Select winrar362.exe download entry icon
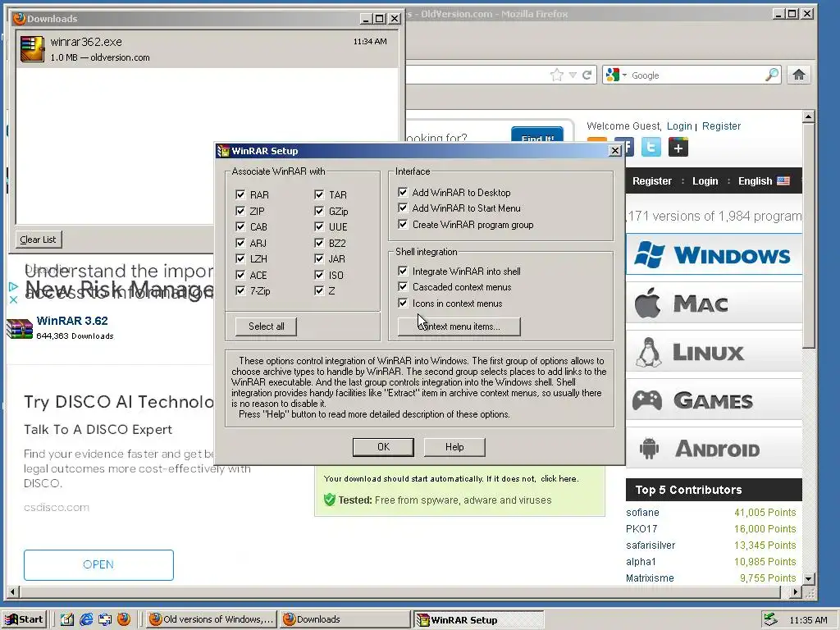The width and height of the screenshot is (840, 630). click(32, 49)
